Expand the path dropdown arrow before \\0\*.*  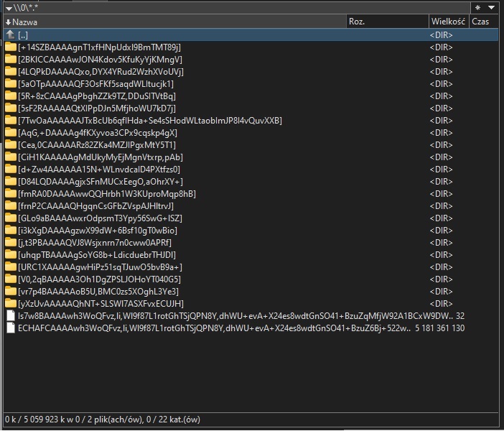point(6,8)
